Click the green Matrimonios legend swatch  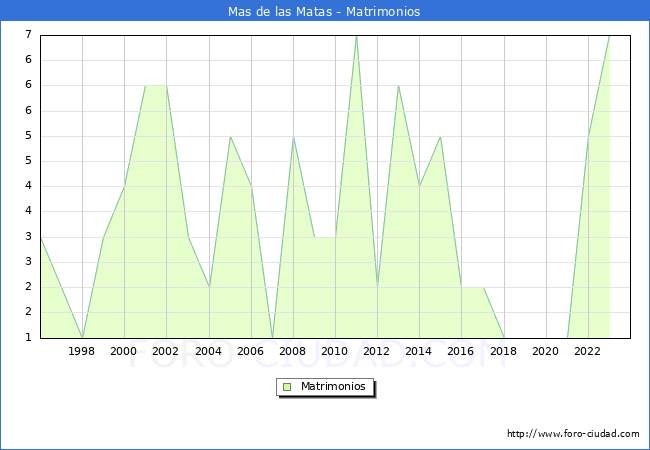point(287,387)
